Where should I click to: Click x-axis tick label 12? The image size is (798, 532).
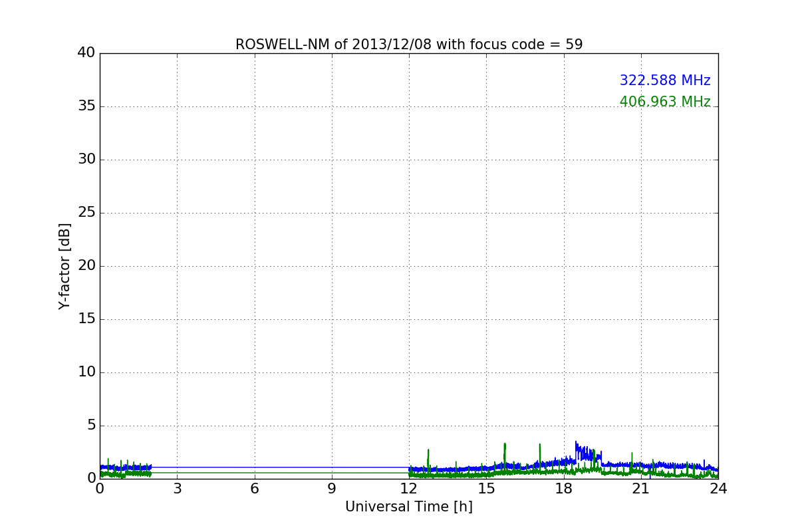pyautogui.click(x=409, y=489)
